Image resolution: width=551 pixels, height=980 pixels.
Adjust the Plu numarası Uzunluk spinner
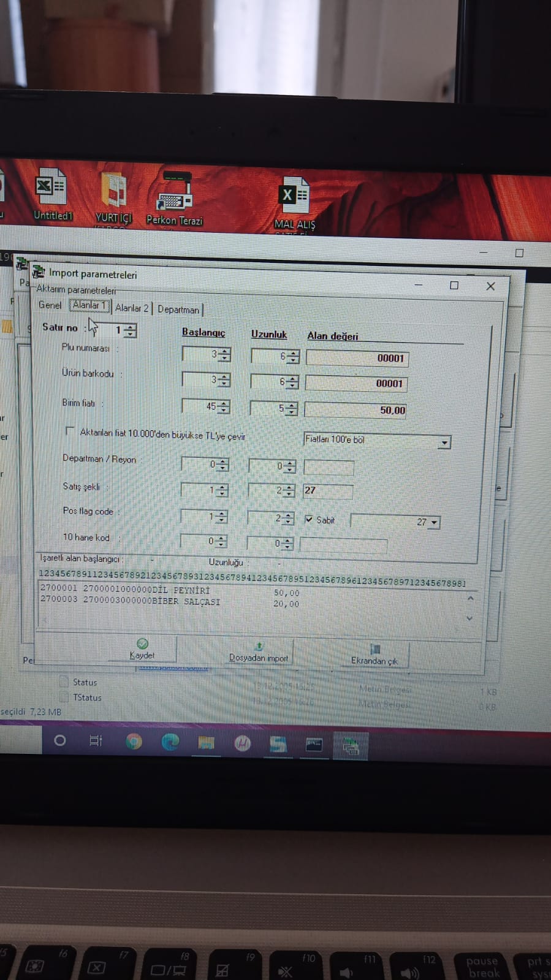click(x=293, y=357)
